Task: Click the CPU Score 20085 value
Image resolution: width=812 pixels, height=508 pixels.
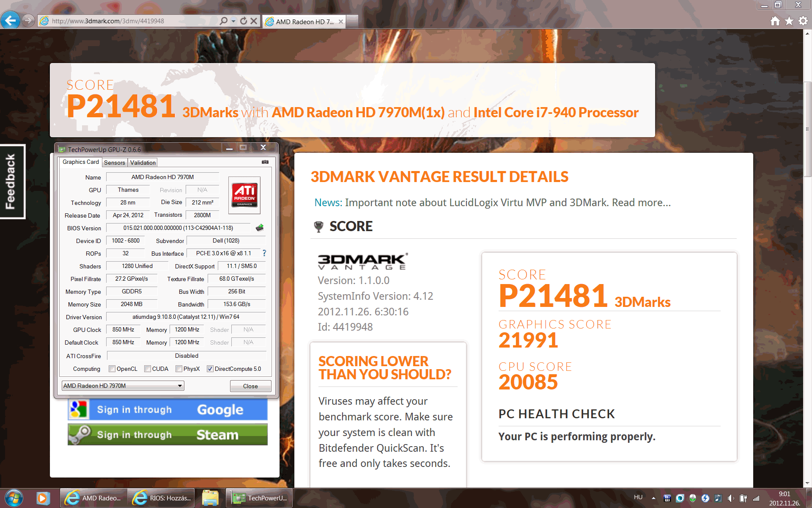Action: 528,382
